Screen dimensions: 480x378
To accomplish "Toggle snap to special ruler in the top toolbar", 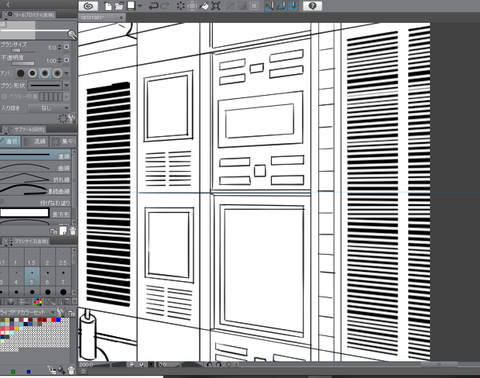I will 281,6.
